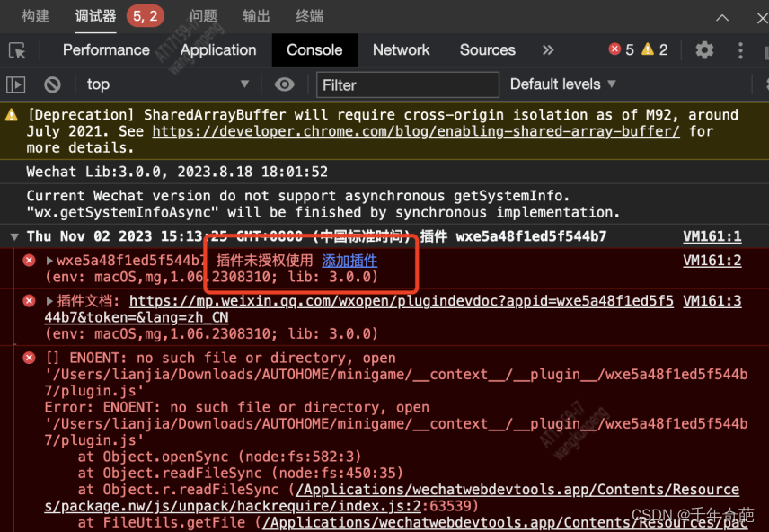Expand the 插件文档 error entry
The height and width of the screenshot is (532, 769).
(x=49, y=301)
